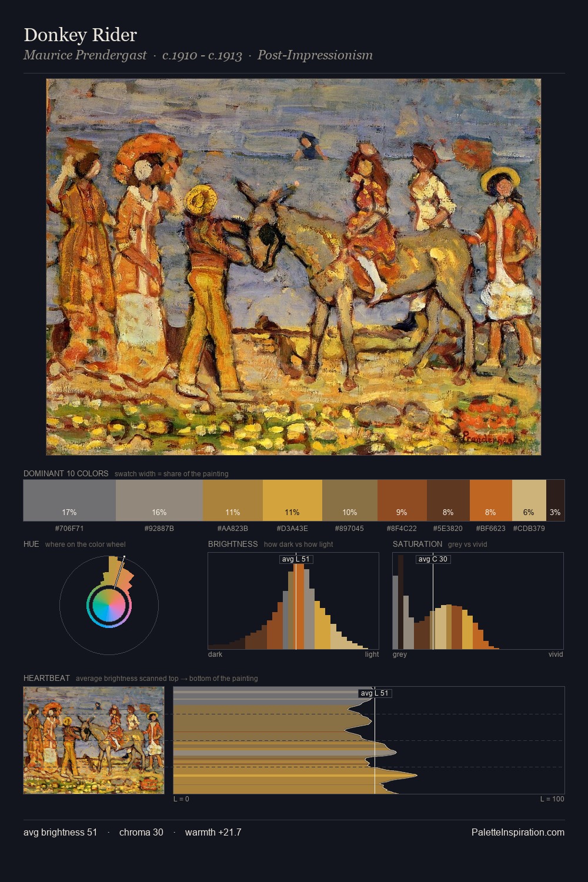Choose the #CDB379 pale tan swatch
The width and height of the screenshot is (588, 882).
[x=529, y=500]
